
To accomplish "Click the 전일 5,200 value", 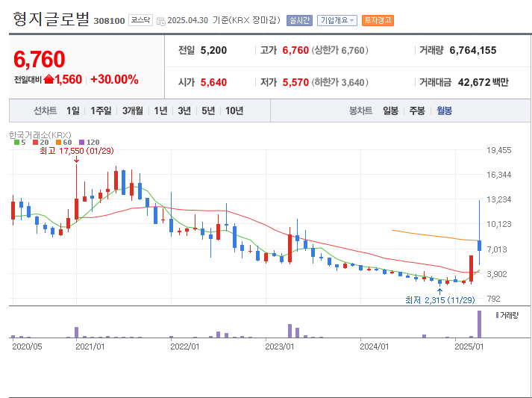I will [x=213, y=50].
